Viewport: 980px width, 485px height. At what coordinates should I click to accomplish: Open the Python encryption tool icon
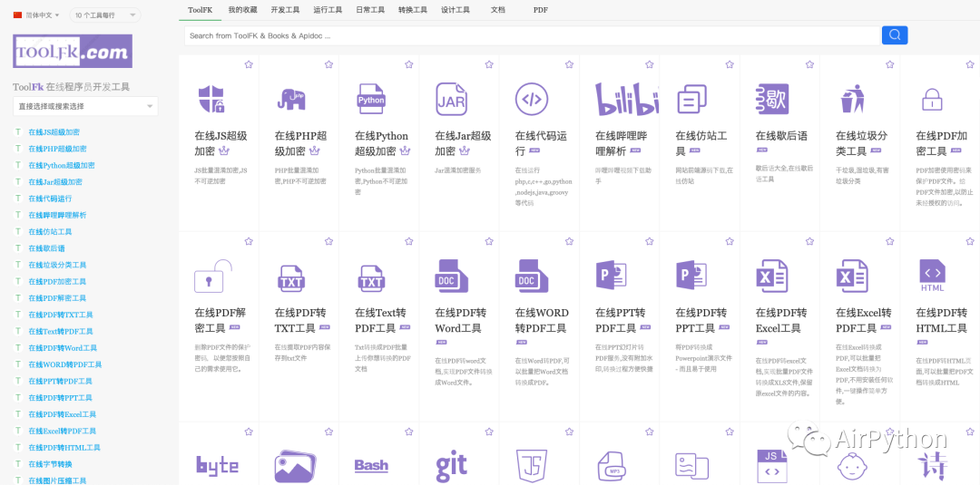[x=371, y=98]
